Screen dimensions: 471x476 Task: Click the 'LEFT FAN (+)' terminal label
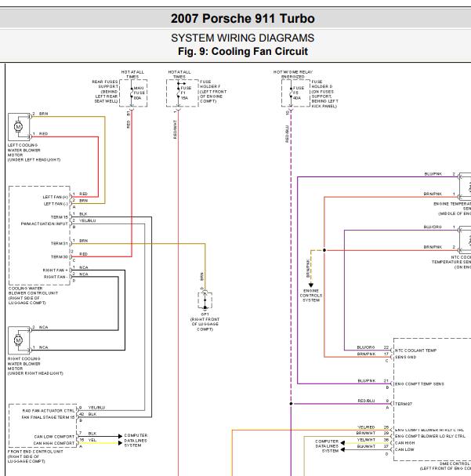(x=56, y=197)
